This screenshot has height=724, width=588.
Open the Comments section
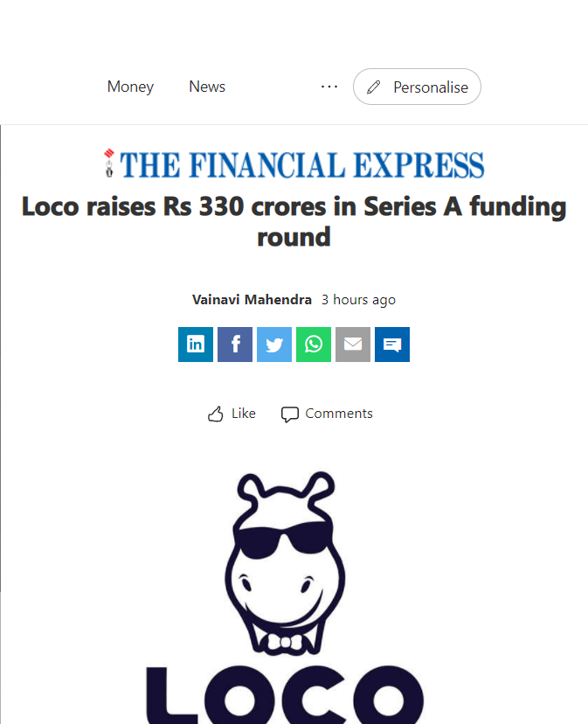tap(326, 413)
